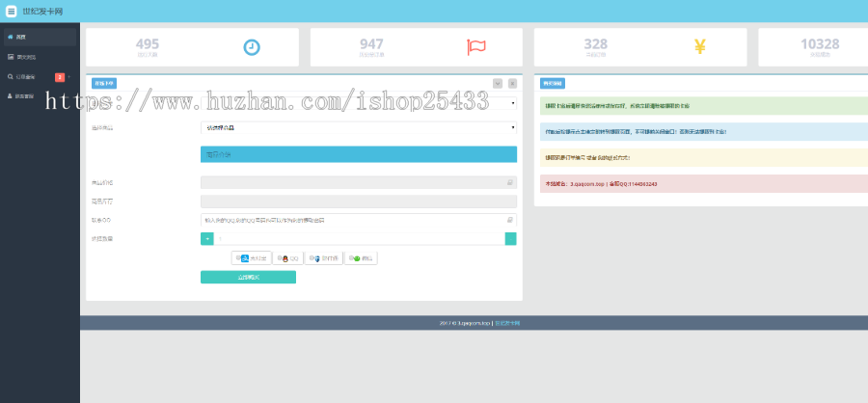The height and width of the screenshot is (403, 868).
Task: Click the greyed product stock field
Action: (x=359, y=201)
